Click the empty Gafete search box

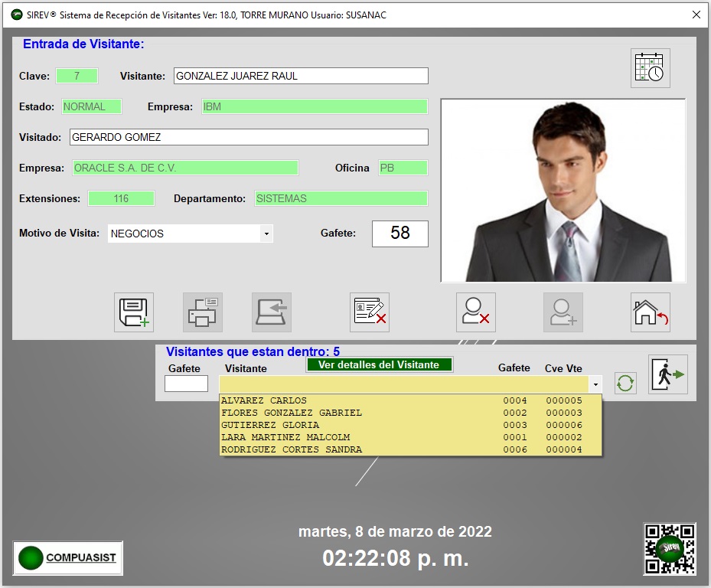coord(187,384)
